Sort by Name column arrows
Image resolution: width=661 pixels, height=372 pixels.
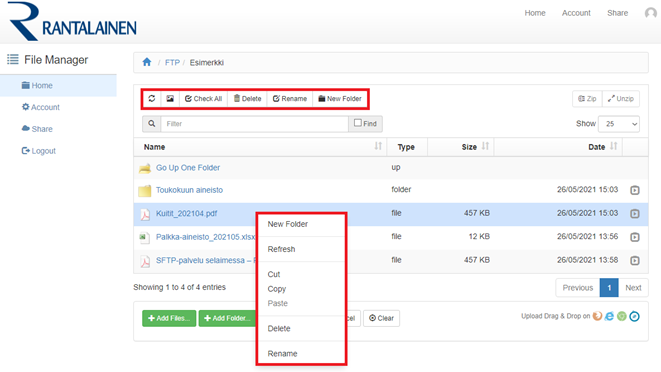(378, 146)
